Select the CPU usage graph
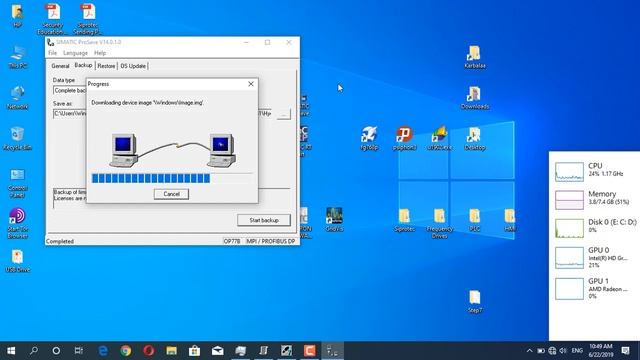Image resolution: width=640 pixels, height=360 pixels. pos(569,171)
